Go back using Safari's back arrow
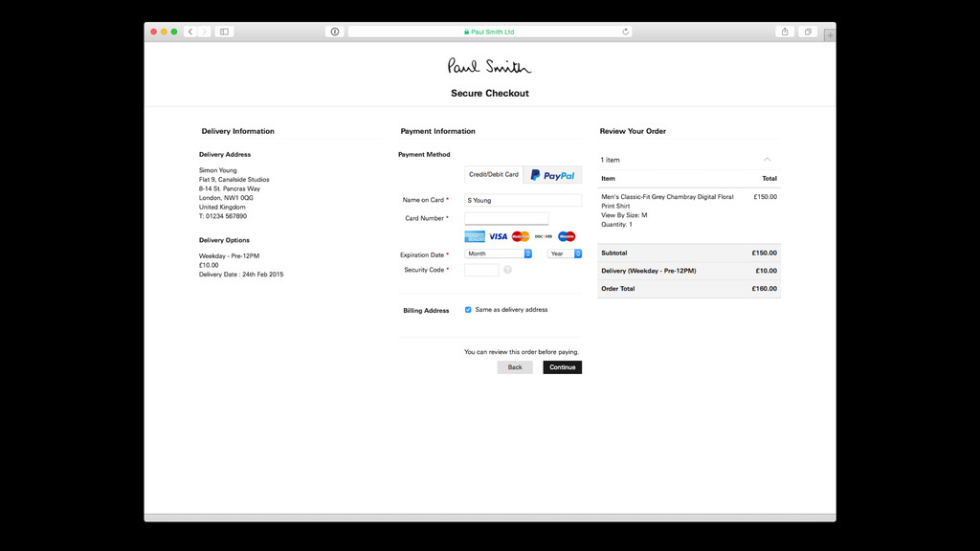The width and height of the screenshot is (980, 551). (x=190, y=32)
